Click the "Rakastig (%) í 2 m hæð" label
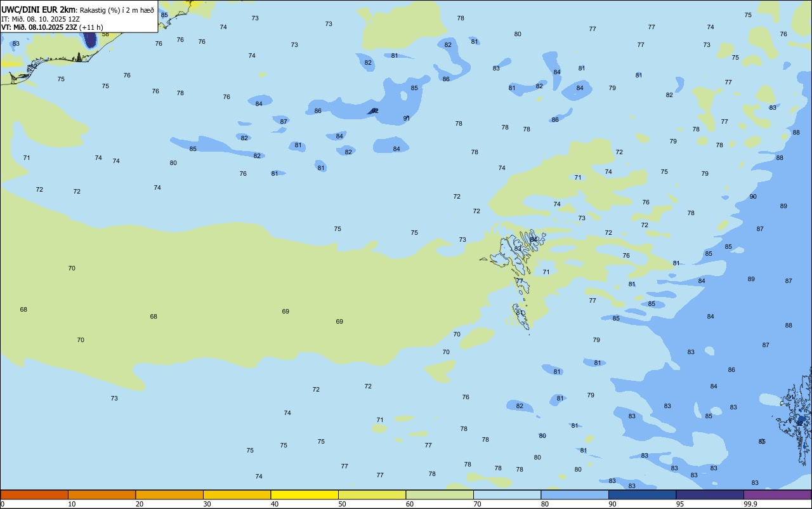Screen dimensions: 812x509 click(x=116, y=10)
